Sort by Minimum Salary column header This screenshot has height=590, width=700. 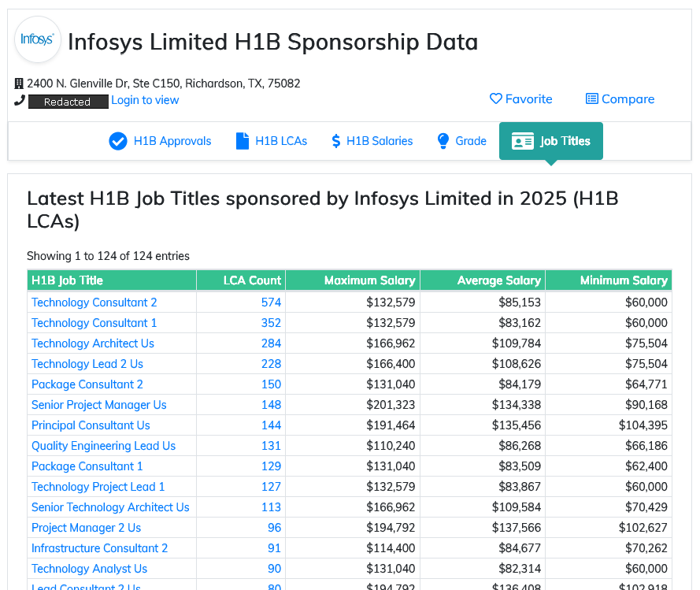pyautogui.click(x=623, y=280)
